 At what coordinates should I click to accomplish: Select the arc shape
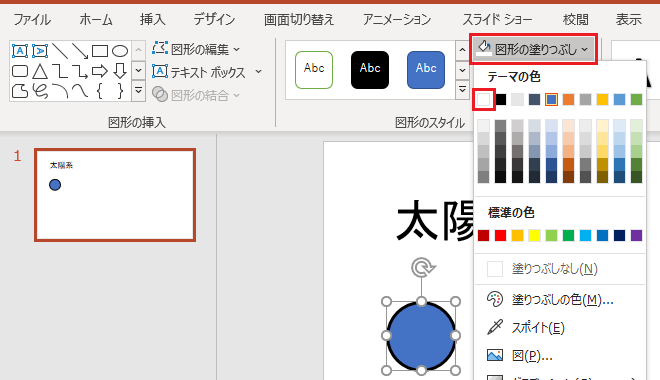coord(60,91)
